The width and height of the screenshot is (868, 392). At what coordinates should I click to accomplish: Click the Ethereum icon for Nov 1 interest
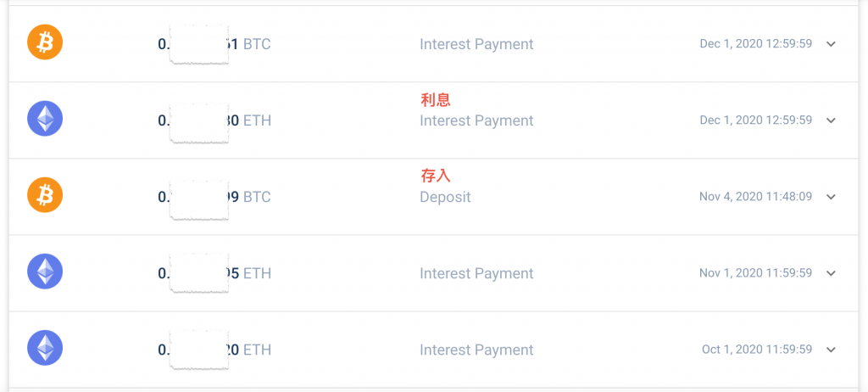45,272
